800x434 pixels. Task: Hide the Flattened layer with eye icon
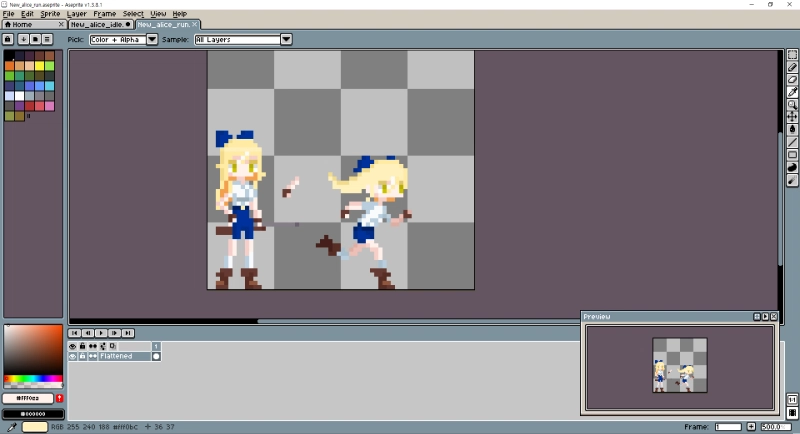click(72, 356)
